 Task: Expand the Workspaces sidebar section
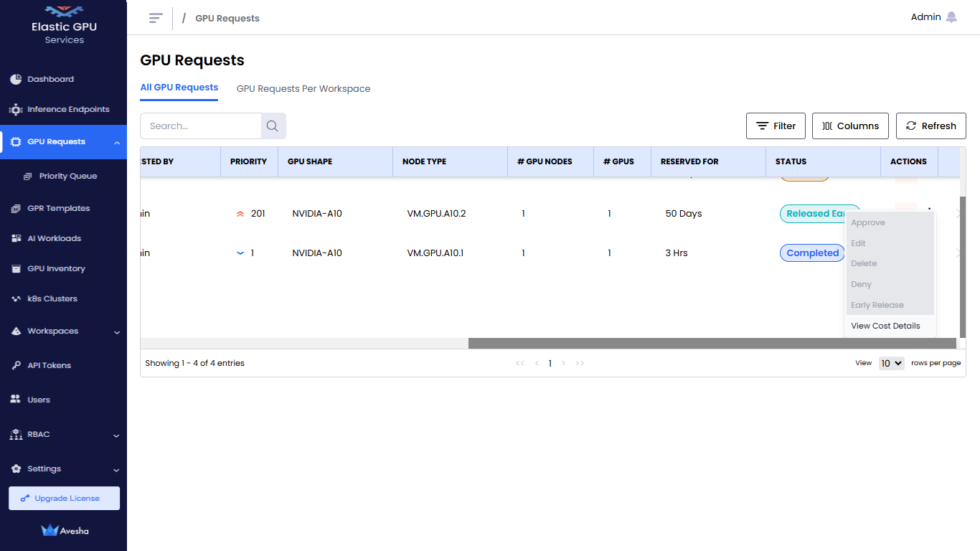pyautogui.click(x=117, y=332)
